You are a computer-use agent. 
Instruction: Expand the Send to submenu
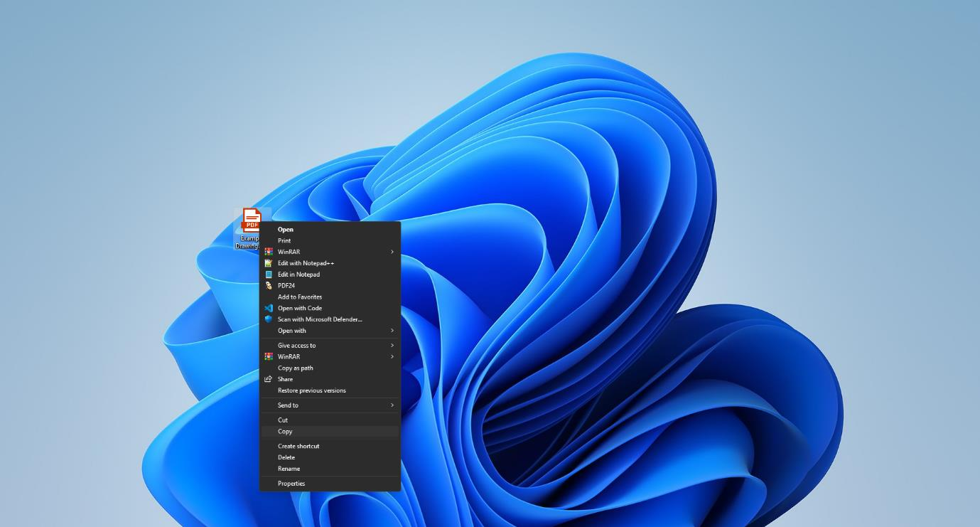click(x=391, y=405)
